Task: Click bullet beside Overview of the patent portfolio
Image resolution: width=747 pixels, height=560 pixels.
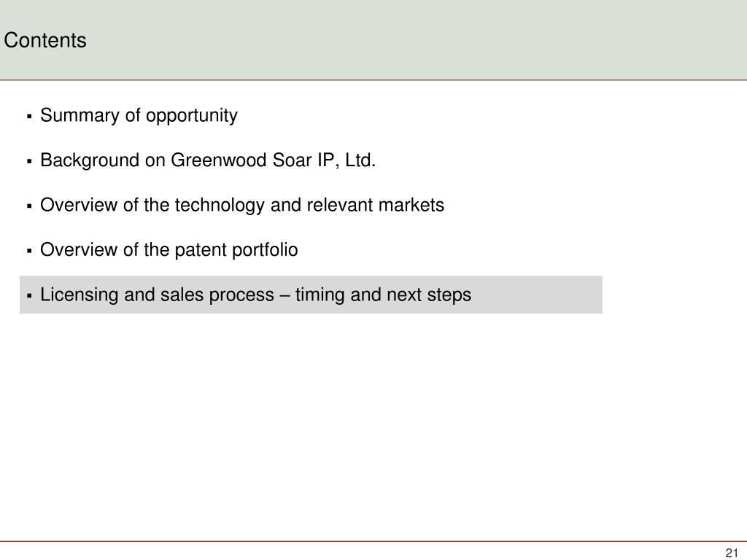Action: pyautogui.click(x=29, y=251)
